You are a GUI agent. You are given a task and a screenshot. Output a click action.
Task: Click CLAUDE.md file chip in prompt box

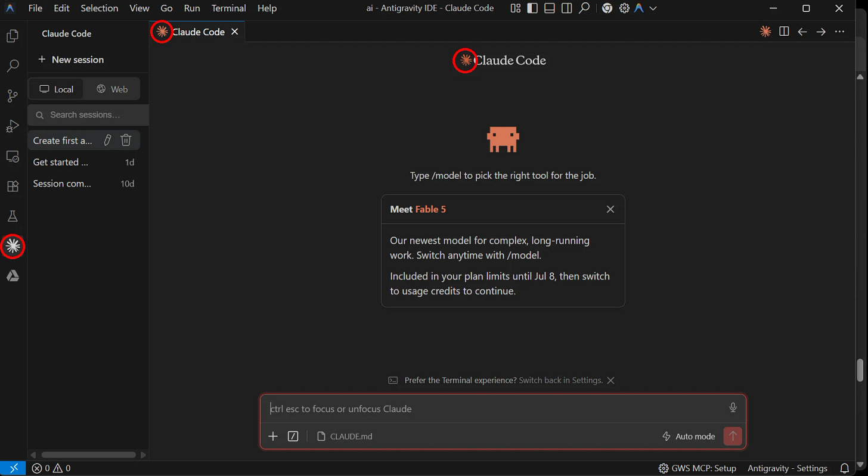(x=345, y=436)
